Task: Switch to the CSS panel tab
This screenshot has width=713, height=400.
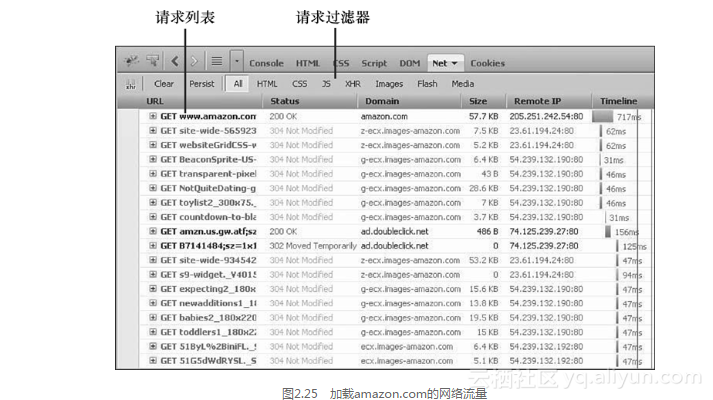Action: pos(341,63)
